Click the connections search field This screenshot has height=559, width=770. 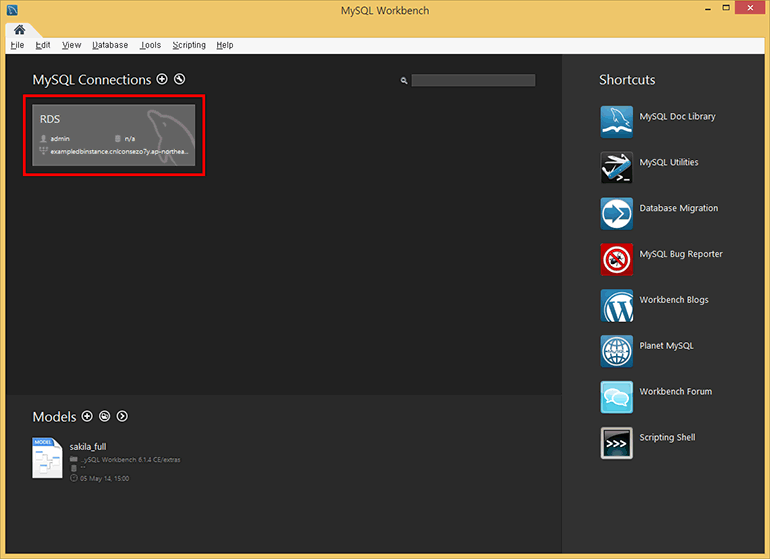pos(473,80)
